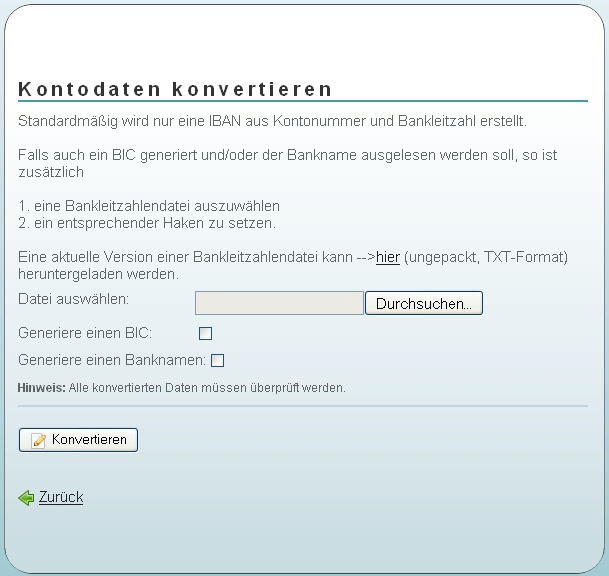Click list item 'ein entsprechender Haken zu setzen'
609x576 pixels.
tap(147, 222)
